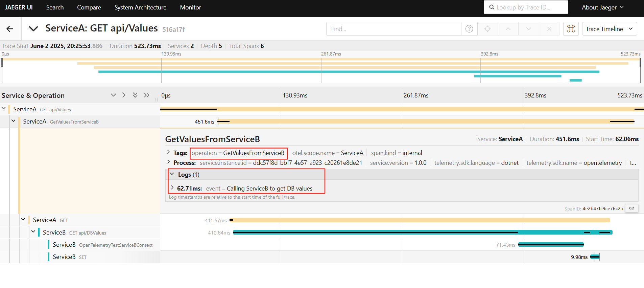Click the Duration 523.73ms summary text
Viewport: 644px width, 288px height.
135,46
